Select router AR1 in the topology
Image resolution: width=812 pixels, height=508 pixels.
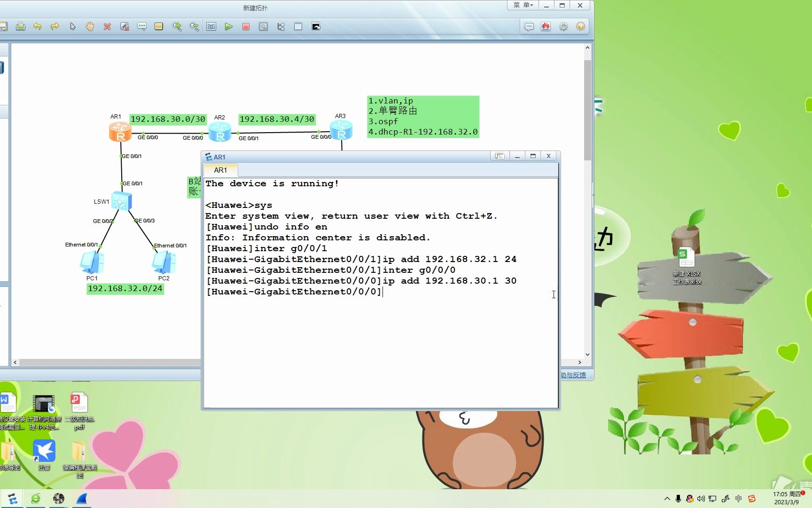[120, 131]
